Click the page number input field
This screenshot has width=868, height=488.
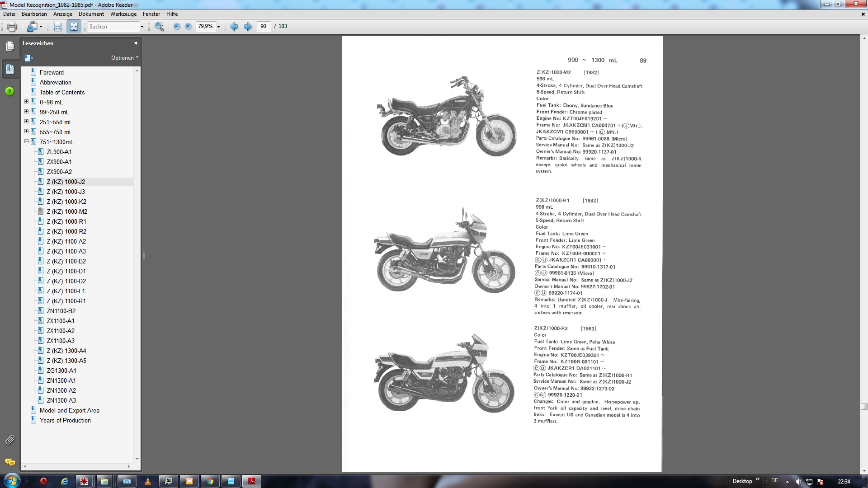pos(264,27)
